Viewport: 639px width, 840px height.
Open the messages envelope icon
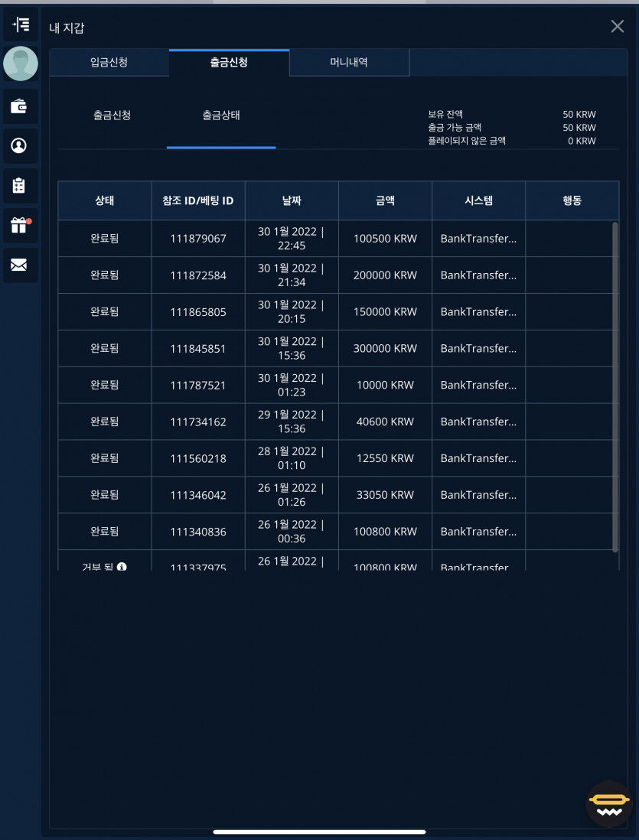click(x=21, y=265)
